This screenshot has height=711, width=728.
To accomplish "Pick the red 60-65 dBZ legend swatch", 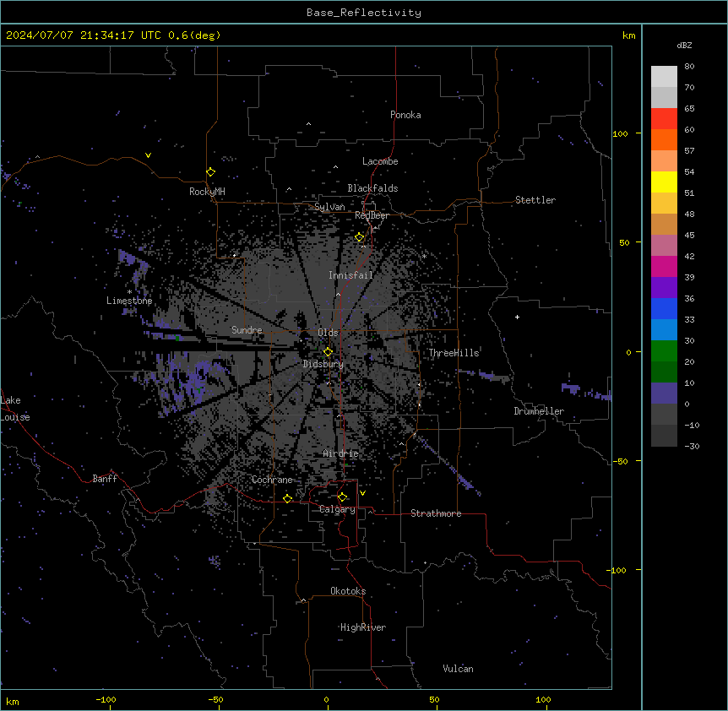I will tap(664, 118).
